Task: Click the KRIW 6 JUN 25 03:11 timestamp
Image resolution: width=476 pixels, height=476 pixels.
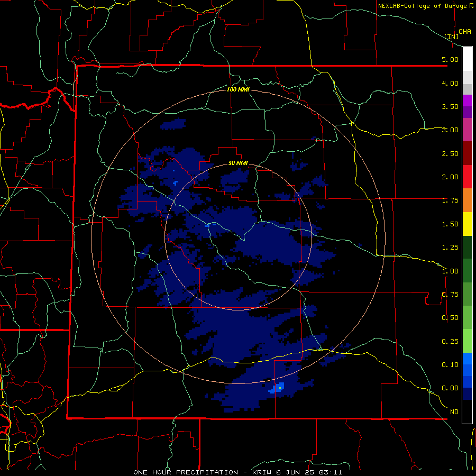Action: (297, 472)
